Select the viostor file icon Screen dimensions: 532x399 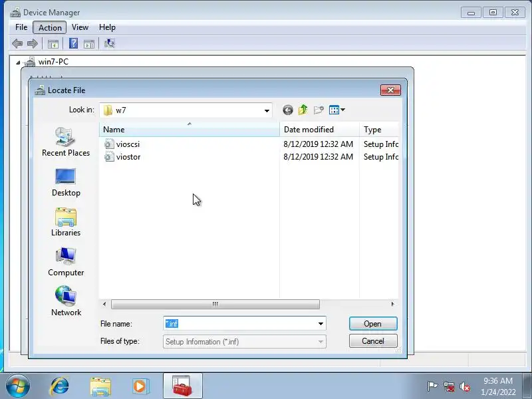click(109, 156)
